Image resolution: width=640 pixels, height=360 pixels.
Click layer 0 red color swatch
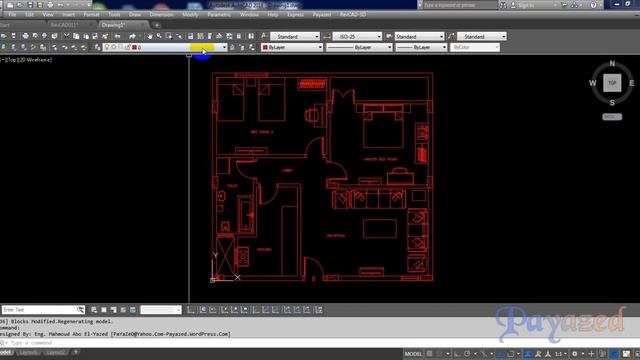134,47
